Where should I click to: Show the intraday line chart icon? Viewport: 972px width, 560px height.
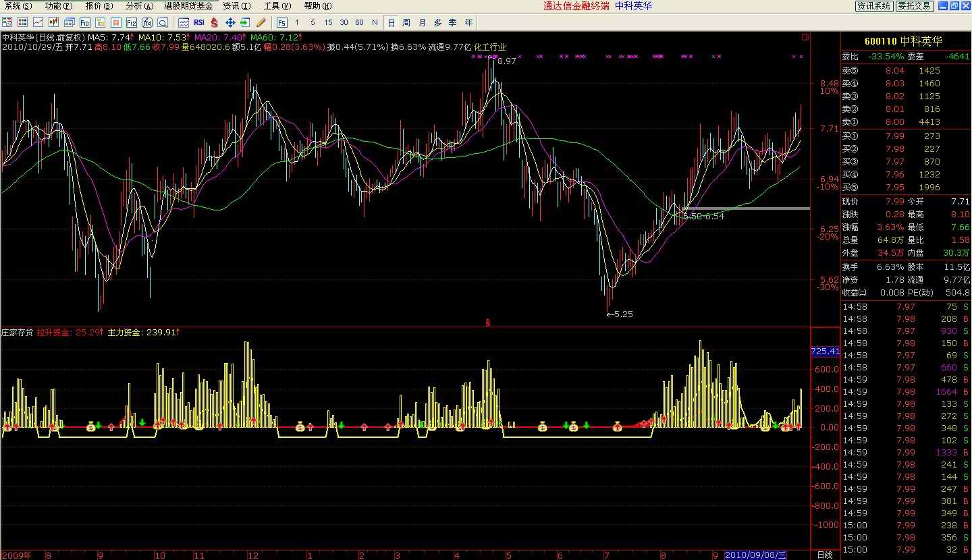pos(38,22)
